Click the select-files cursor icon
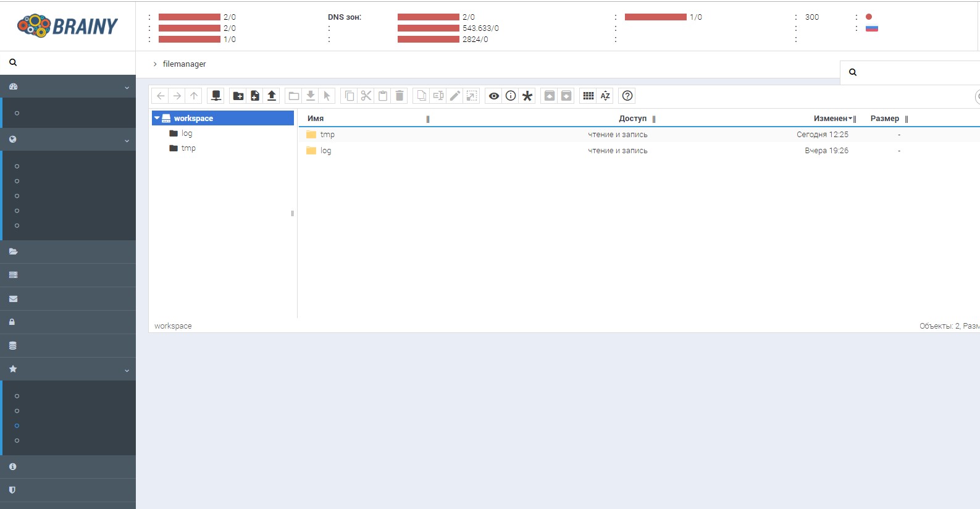 [x=327, y=96]
